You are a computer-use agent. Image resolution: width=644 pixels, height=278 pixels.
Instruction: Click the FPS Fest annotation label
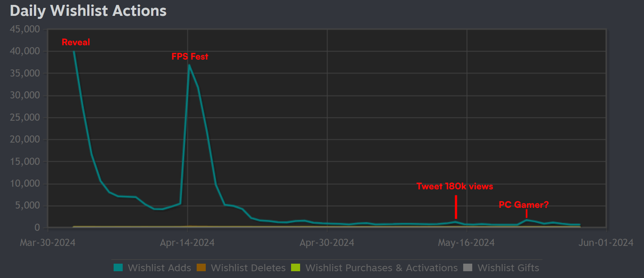click(x=190, y=57)
